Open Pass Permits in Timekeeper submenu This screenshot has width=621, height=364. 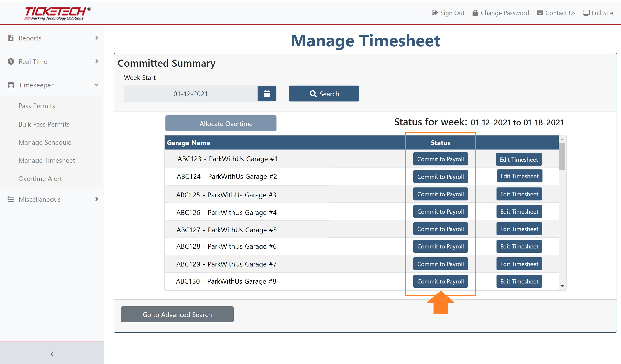[x=37, y=106]
